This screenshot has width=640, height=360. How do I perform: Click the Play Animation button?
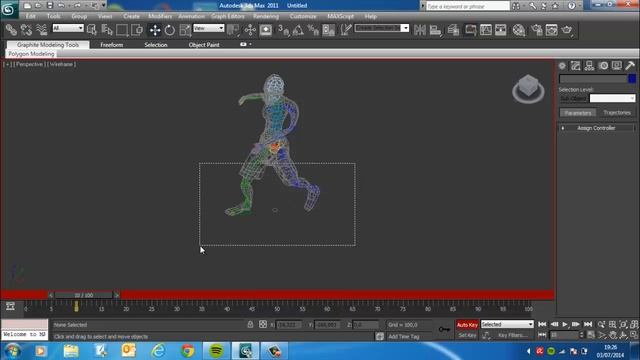pyautogui.click(x=565, y=324)
